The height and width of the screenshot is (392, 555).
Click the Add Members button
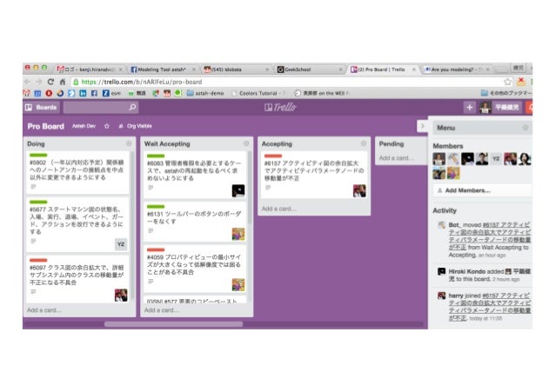482,190
